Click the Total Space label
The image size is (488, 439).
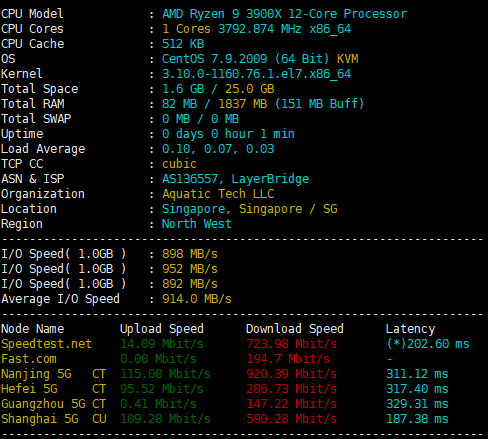[39, 89]
